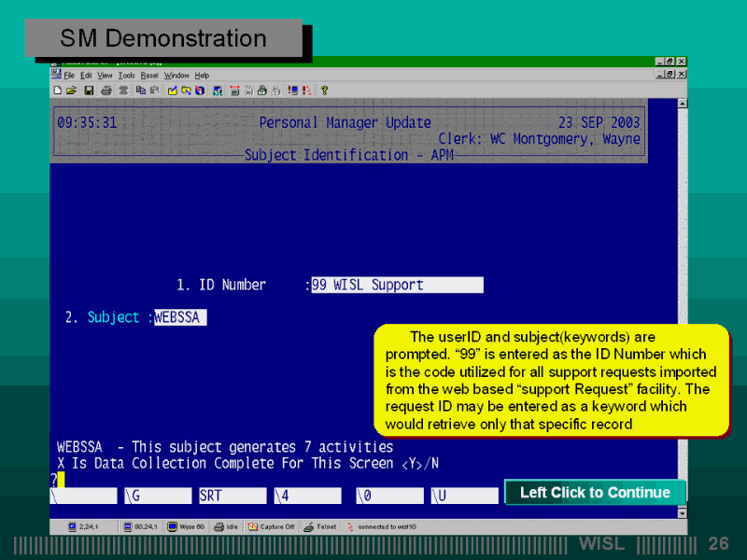Click the Copy icon in toolbar

pyautogui.click(x=140, y=91)
